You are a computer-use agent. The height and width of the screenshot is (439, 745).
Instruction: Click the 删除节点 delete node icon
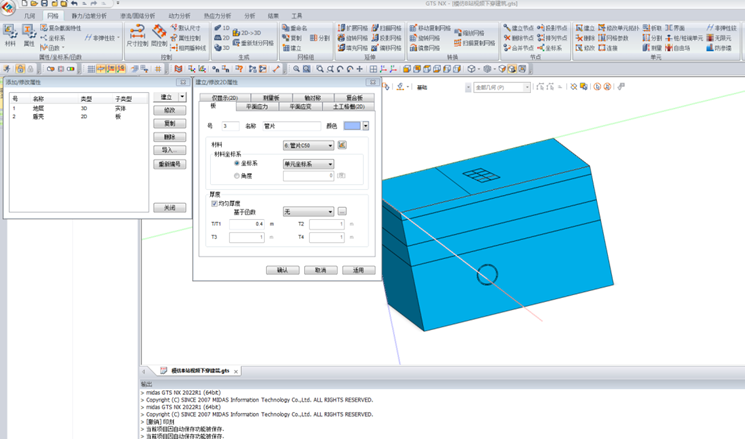pyautogui.click(x=518, y=38)
